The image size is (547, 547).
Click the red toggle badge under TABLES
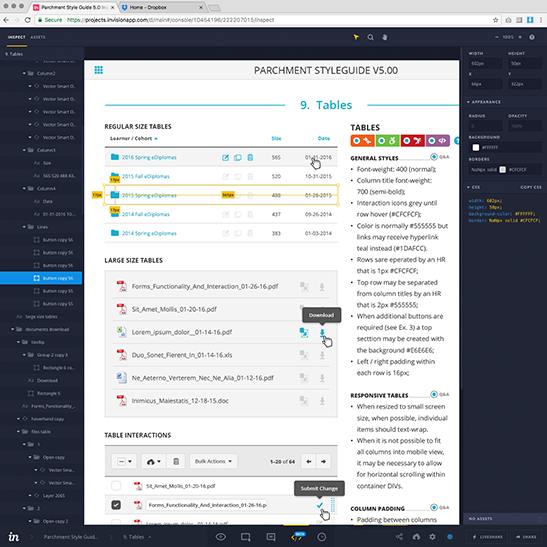point(413,141)
